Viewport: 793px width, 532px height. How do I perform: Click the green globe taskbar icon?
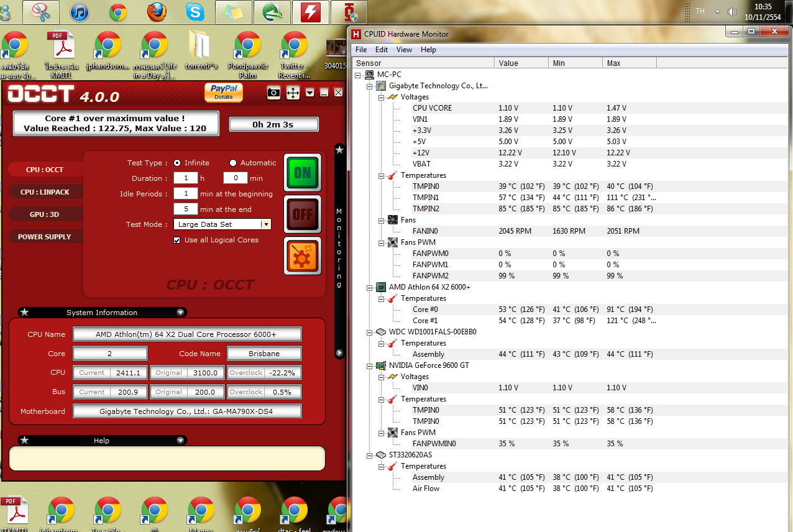point(272,12)
